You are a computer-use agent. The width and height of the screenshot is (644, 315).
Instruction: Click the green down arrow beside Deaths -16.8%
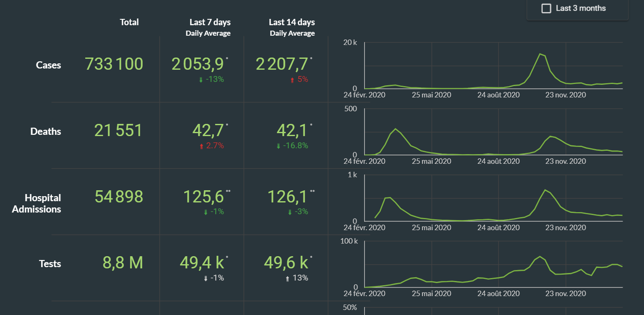(278, 146)
